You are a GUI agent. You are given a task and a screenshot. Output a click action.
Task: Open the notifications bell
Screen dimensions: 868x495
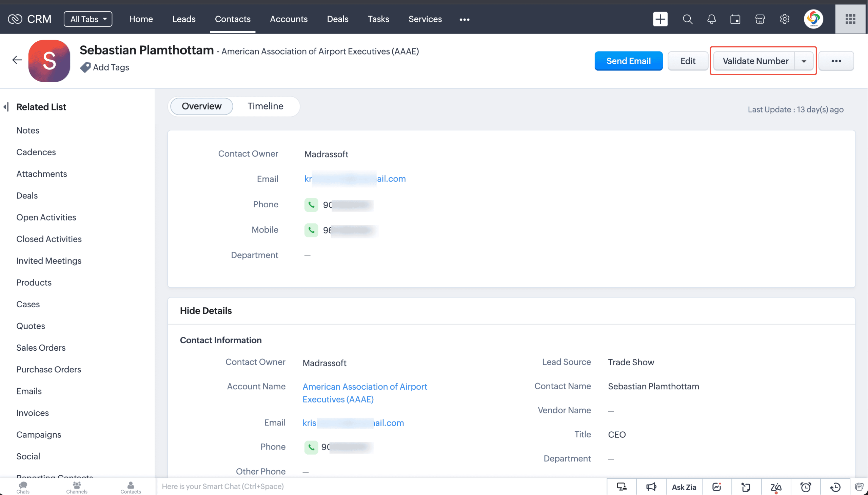point(711,19)
